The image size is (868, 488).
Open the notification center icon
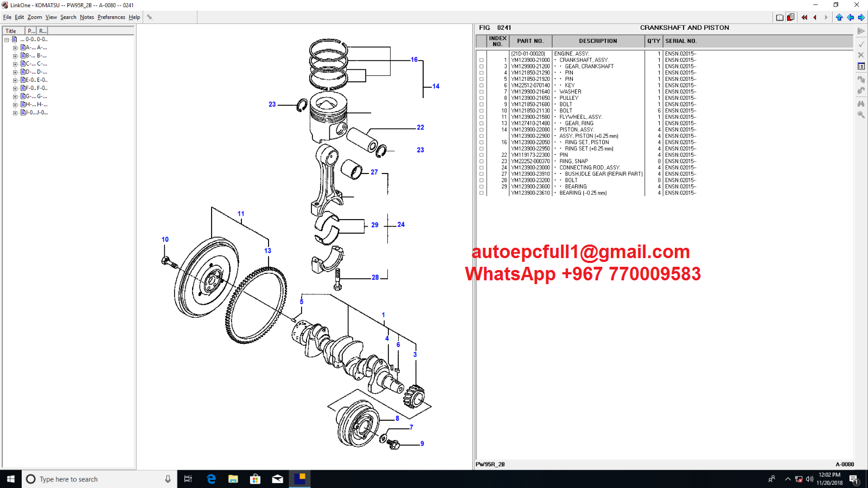[x=853, y=479]
